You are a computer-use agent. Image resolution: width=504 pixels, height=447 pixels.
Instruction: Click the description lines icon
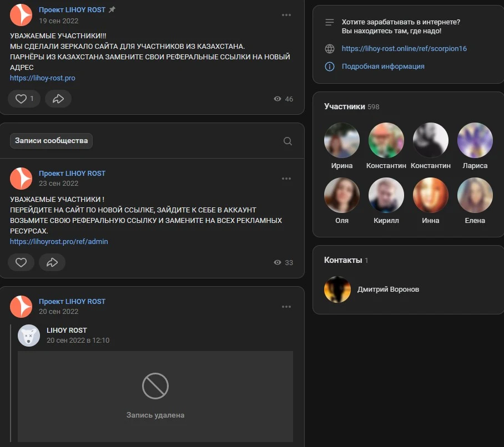330,22
